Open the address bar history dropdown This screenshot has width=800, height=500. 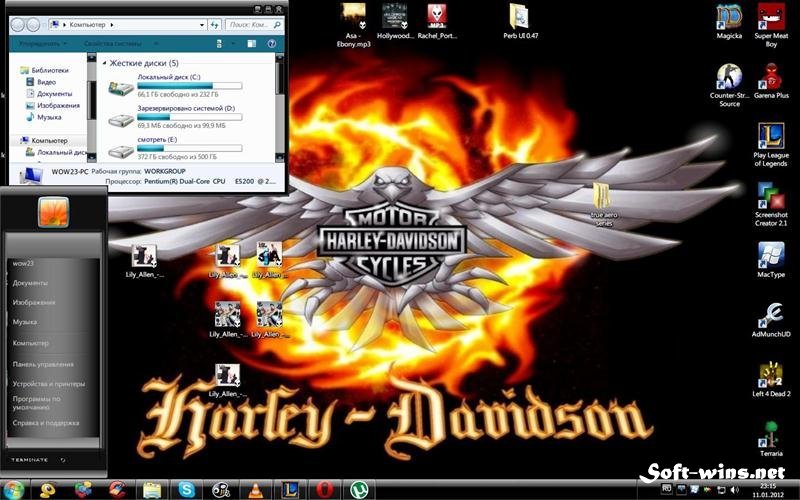click(x=202, y=24)
